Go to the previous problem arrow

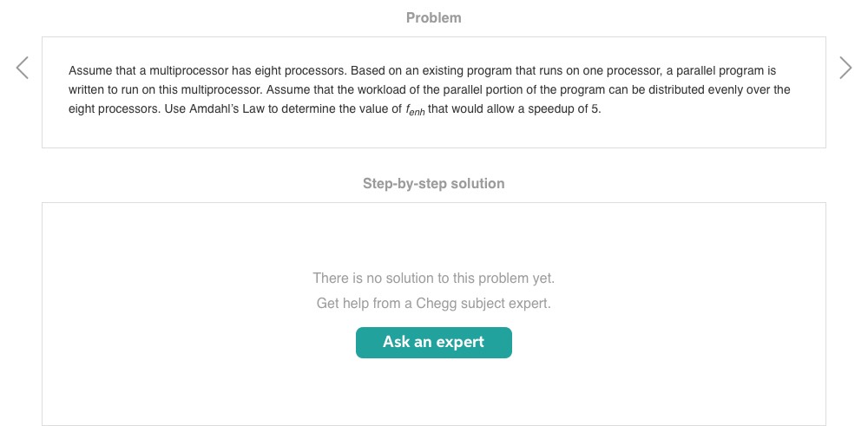23,68
